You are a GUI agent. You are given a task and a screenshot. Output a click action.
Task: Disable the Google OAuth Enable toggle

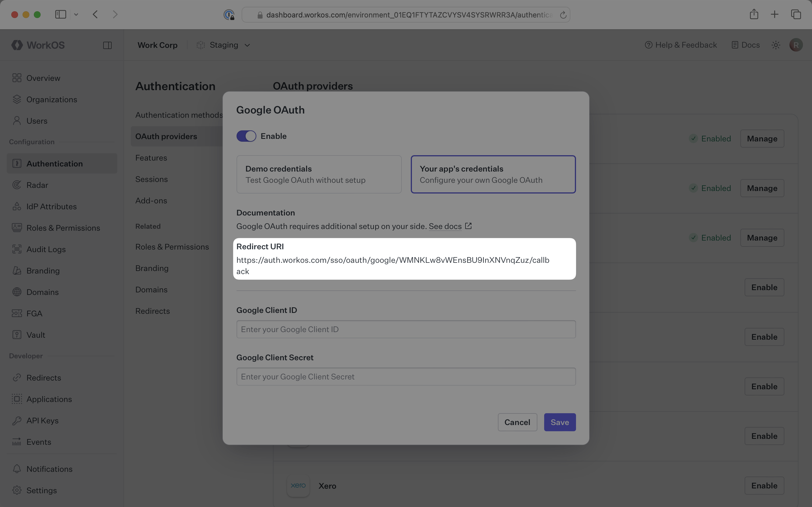tap(246, 136)
